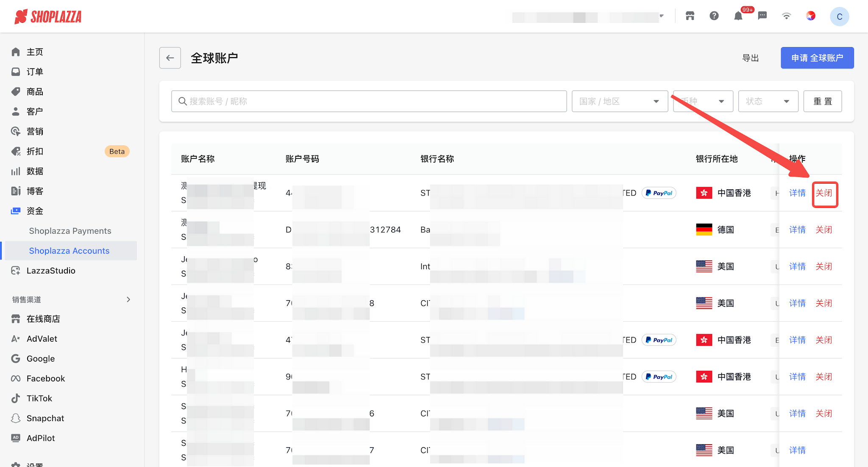Viewport: 868px width, 467px height.
Task: Click the 重置 reset button
Action: [x=823, y=101]
